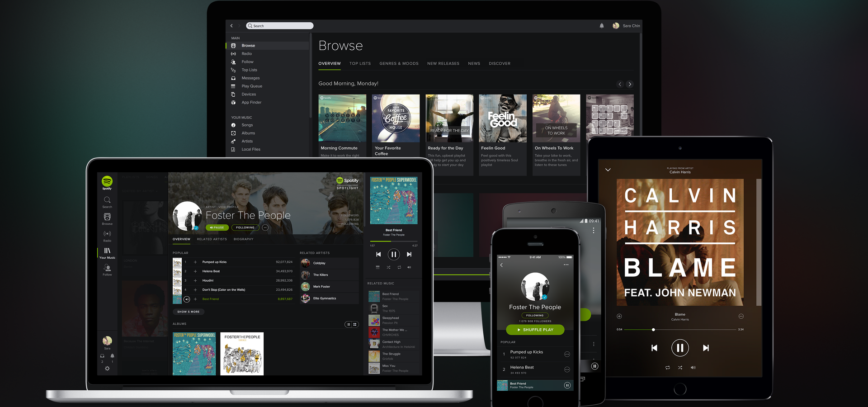The height and width of the screenshot is (407, 868).
Task: Switch to the New Releases tab
Action: coord(443,64)
